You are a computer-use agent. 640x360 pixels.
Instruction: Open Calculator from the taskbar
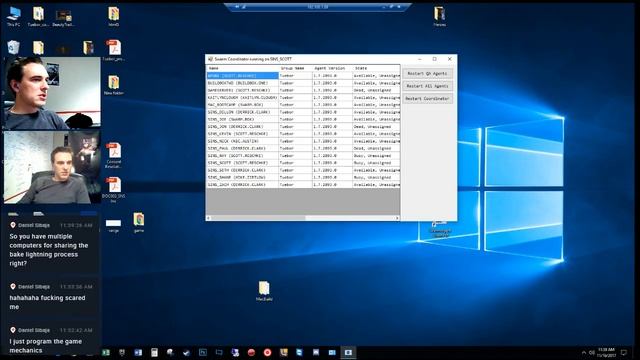click(154, 353)
